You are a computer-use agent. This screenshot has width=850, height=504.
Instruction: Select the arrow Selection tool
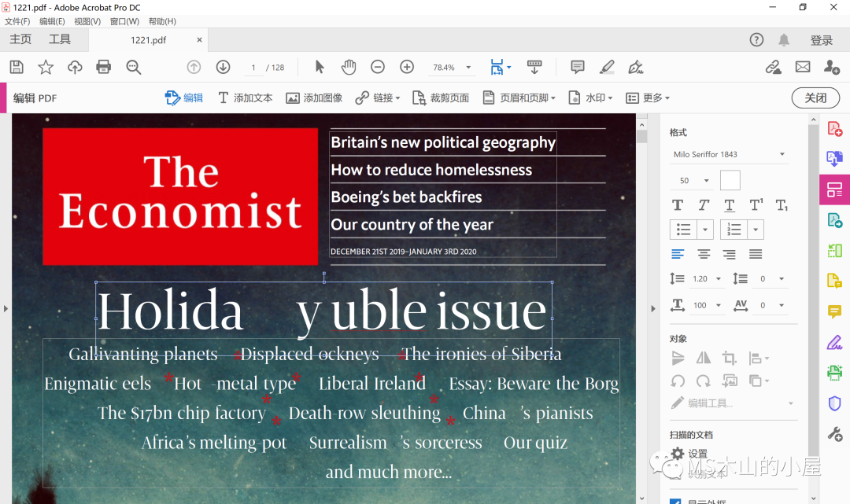pos(320,67)
